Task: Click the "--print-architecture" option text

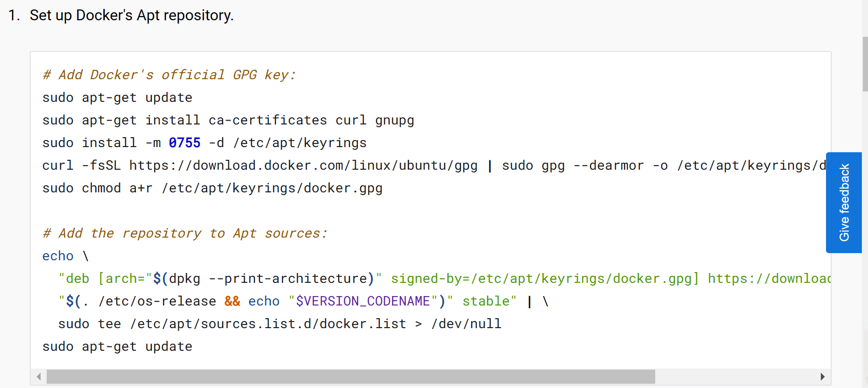Action: [x=287, y=279]
